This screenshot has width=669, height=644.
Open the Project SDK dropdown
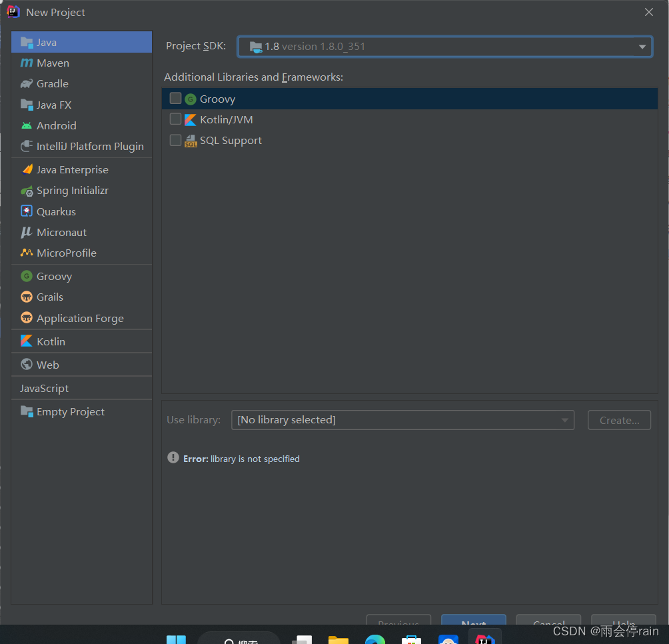click(444, 47)
